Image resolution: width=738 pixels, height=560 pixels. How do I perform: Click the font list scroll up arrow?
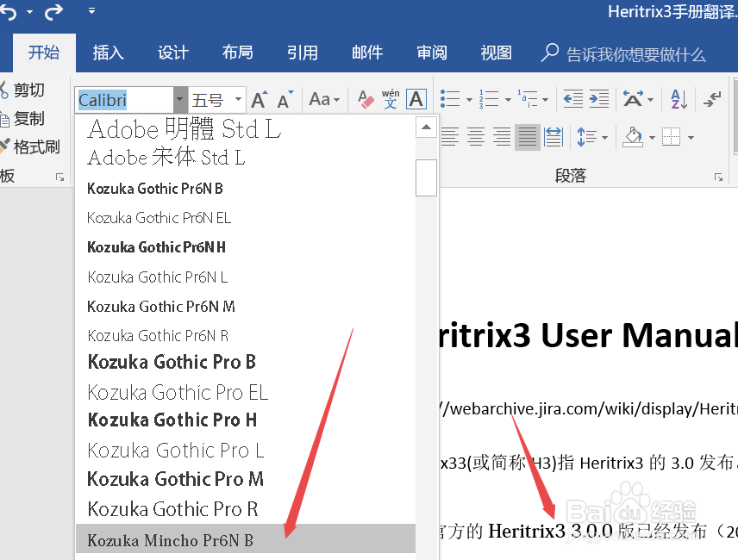click(x=426, y=127)
